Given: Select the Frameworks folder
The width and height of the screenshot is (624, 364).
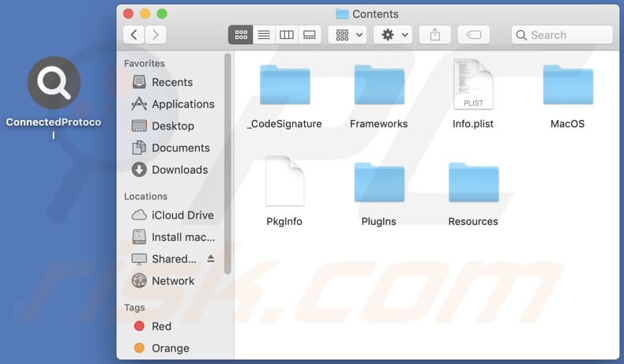Looking at the screenshot, I should (x=379, y=84).
